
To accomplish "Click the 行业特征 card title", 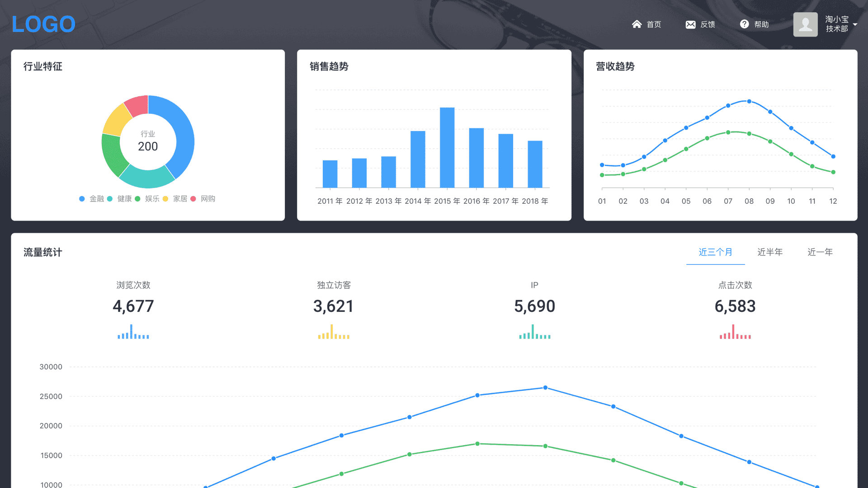I will pos(43,66).
